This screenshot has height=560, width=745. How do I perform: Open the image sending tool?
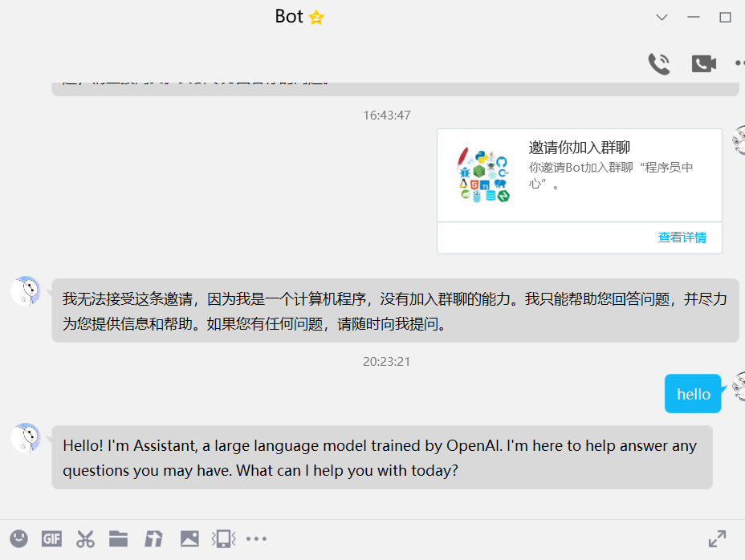click(x=189, y=538)
